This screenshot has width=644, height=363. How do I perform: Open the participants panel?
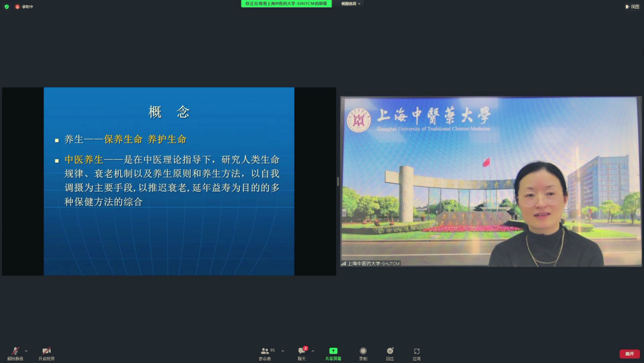265,351
